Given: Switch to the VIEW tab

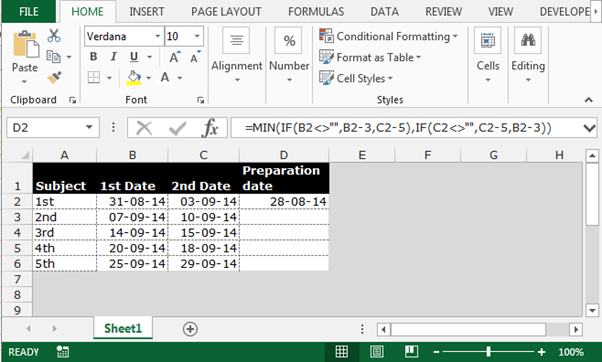Looking at the screenshot, I should [x=501, y=12].
